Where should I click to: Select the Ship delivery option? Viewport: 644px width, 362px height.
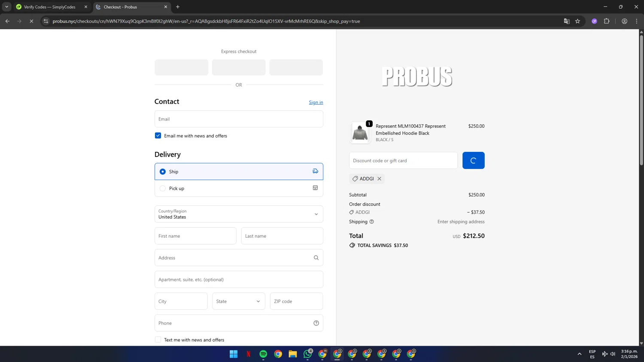pyautogui.click(x=239, y=172)
